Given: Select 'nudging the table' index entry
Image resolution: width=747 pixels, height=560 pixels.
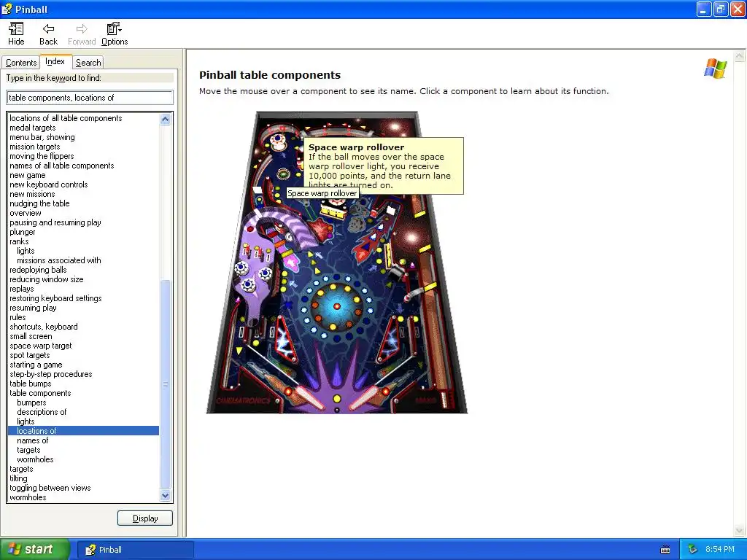Looking at the screenshot, I should point(39,203).
